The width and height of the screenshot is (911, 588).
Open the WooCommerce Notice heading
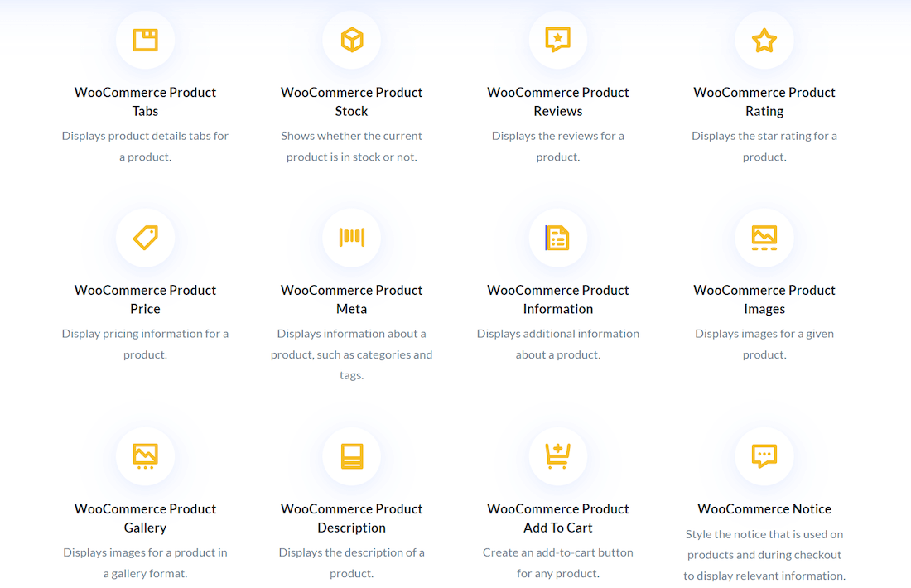pyautogui.click(x=764, y=509)
